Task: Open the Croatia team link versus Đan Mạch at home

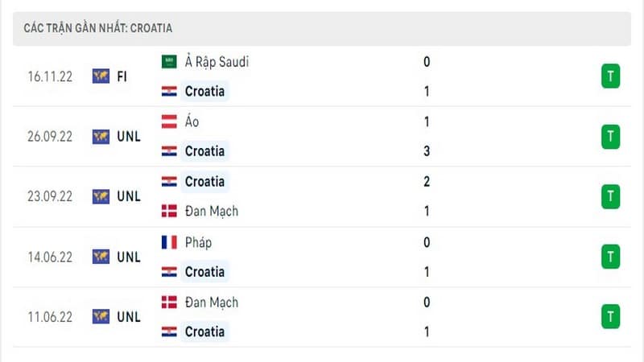Action: point(204,182)
